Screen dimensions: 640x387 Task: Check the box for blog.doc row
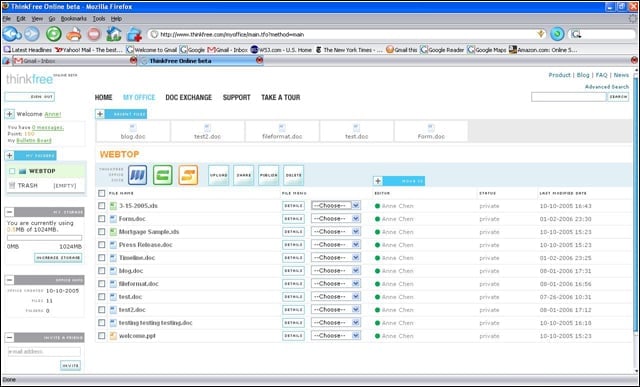coord(102,271)
